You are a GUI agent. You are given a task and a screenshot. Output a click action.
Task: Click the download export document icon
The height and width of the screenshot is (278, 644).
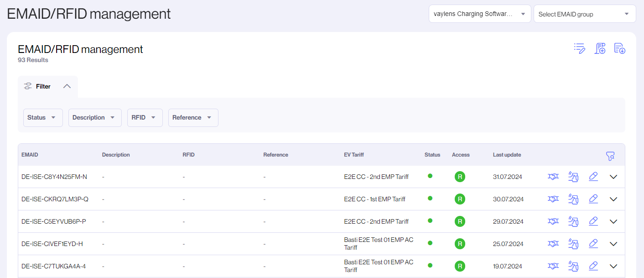(x=619, y=48)
